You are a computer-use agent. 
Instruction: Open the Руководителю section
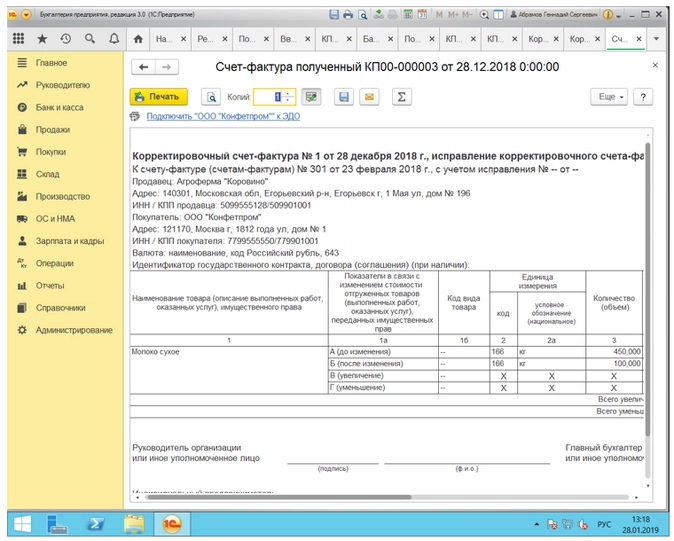coord(64,85)
